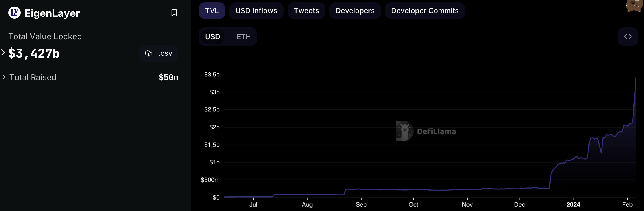Open the user avatar in corner
This screenshot has width=644, height=211.
pos(635,6)
